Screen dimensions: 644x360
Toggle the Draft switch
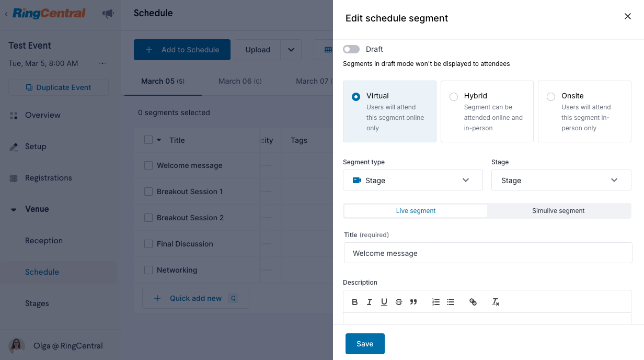coord(351,49)
